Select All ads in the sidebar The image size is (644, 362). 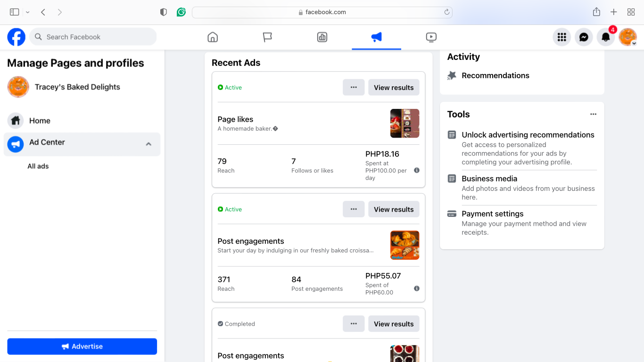point(38,166)
